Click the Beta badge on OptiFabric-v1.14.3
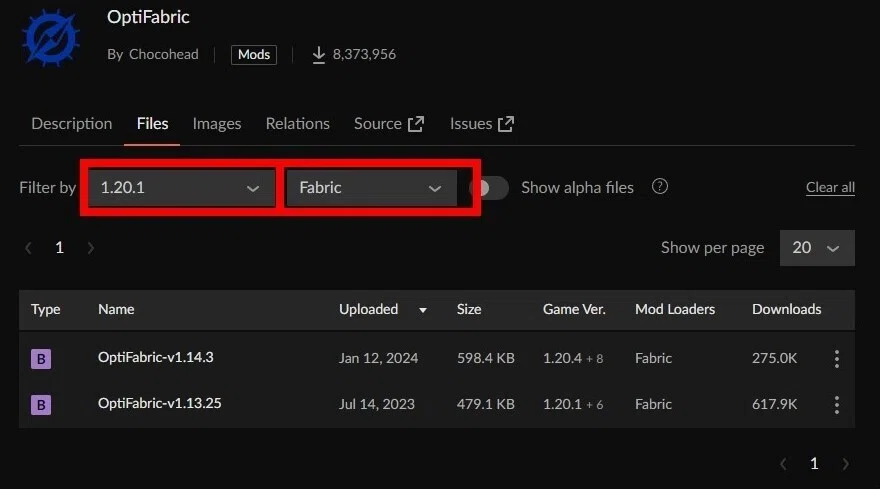Screen dimensions: 880x489 point(41,359)
